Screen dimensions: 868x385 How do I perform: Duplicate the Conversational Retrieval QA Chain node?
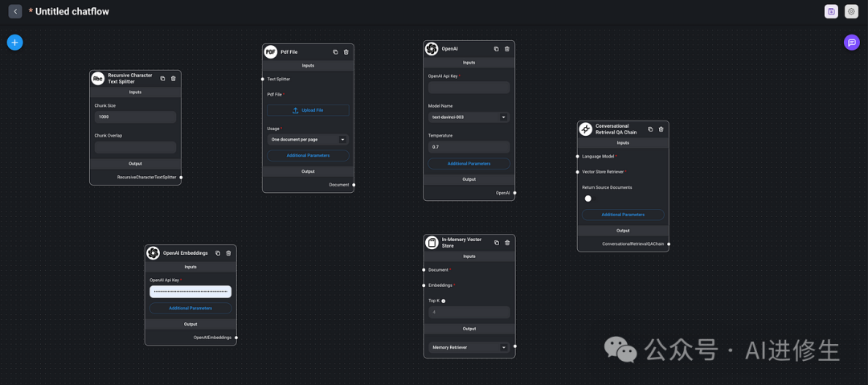pos(650,129)
